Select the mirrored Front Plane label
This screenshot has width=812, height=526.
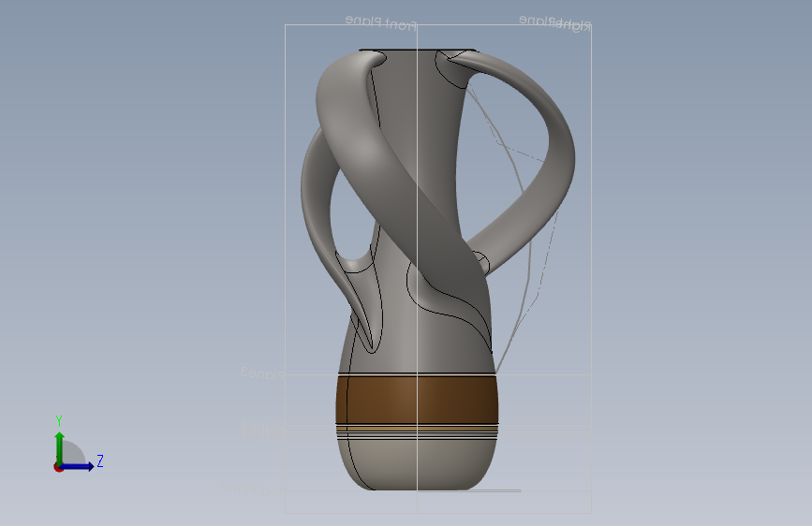pos(381,22)
